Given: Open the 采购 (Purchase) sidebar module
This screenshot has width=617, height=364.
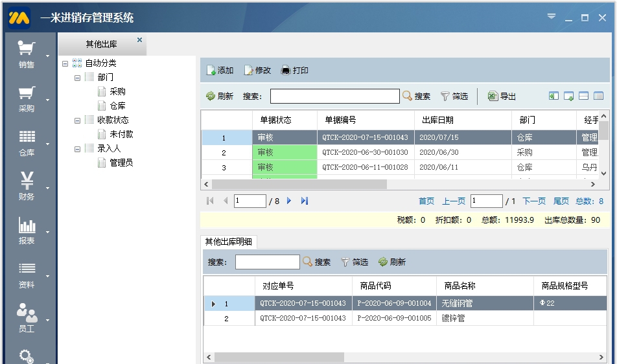Looking at the screenshot, I should click(27, 98).
